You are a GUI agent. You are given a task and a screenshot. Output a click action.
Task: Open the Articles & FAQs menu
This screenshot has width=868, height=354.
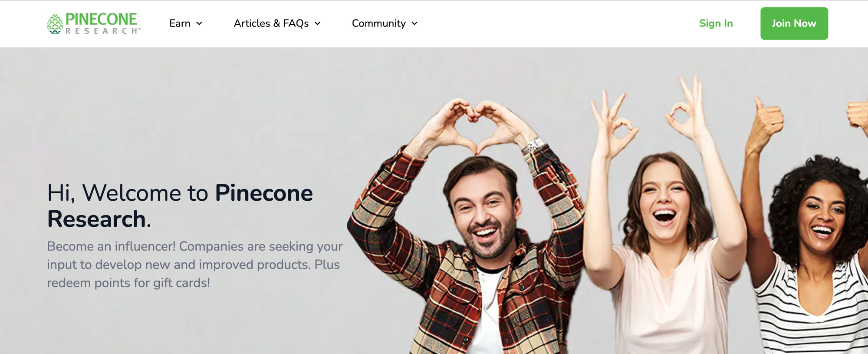coord(271,23)
